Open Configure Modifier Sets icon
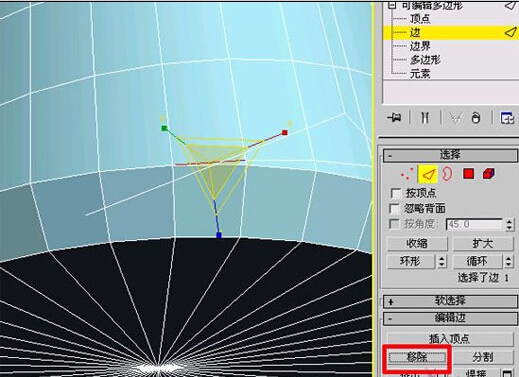This screenshot has width=519, height=377. 507,118
